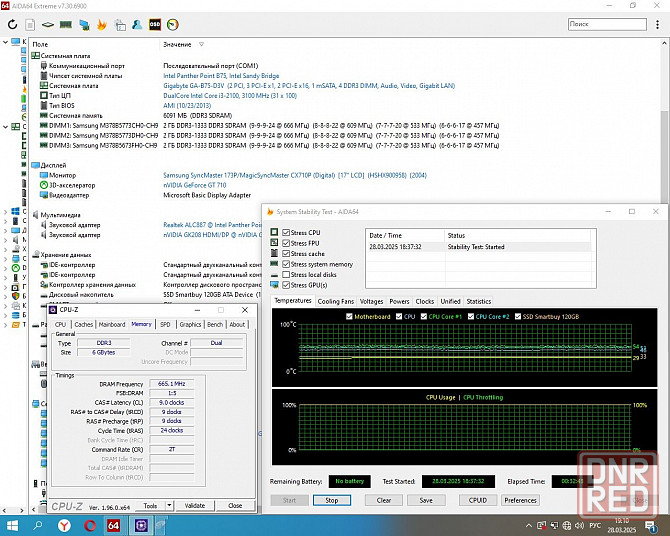670x536 pixels.
Task: Expand the last folder tree node
Action: tap(5, 325)
